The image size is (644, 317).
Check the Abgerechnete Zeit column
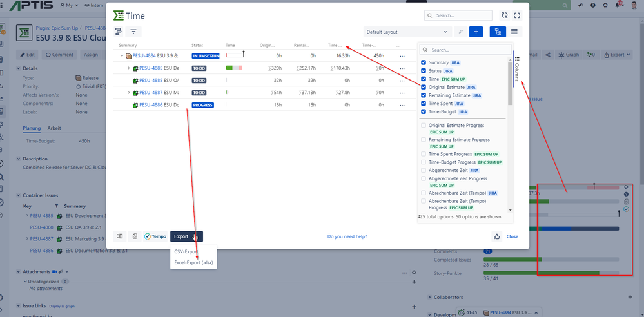pyautogui.click(x=424, y=170)
